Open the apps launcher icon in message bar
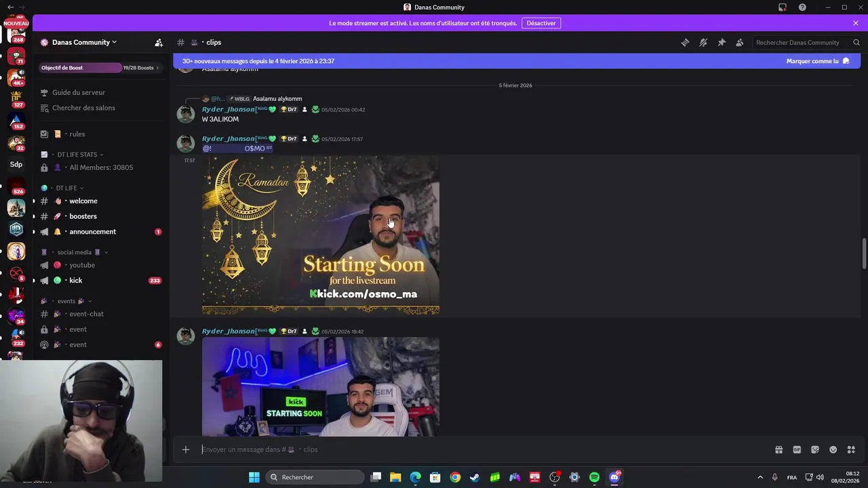Screen dimensions: 868x488 [x=851, y=449]
